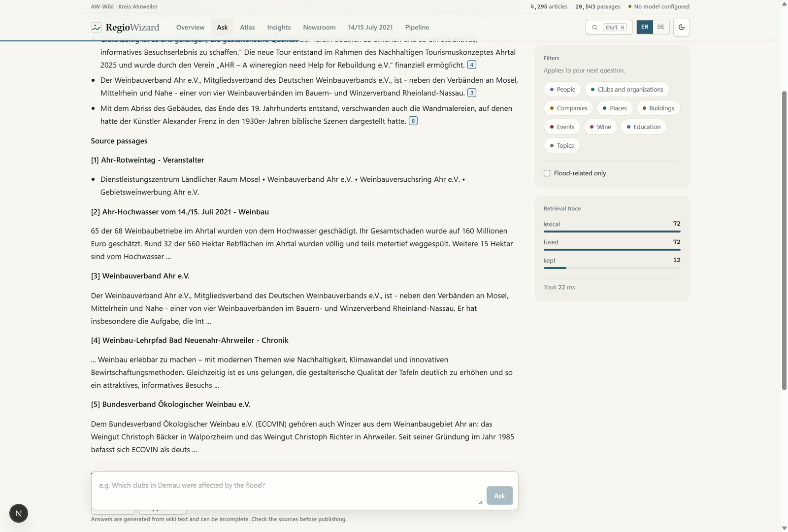Click the fused retrieval bar

(x=612, y=249)
